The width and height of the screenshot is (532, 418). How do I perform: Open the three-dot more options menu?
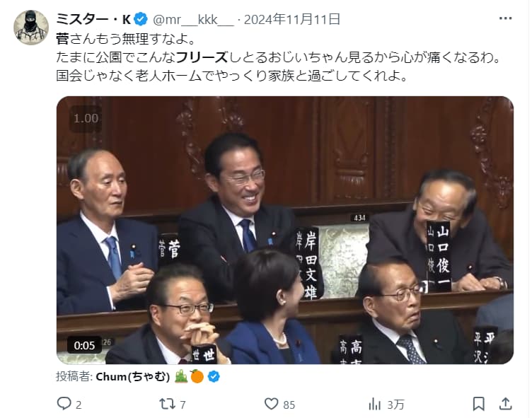point(505,18)
